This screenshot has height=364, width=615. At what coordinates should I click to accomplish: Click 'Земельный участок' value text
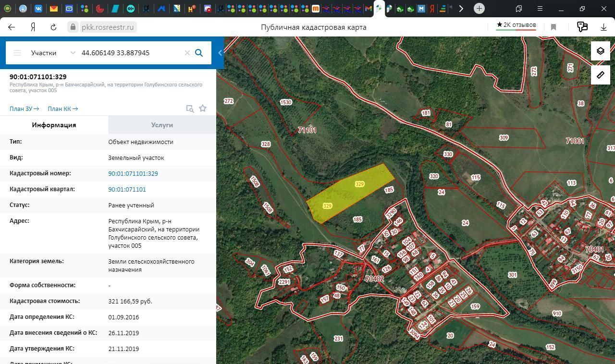pyautogui.click(x=136, y=158)
